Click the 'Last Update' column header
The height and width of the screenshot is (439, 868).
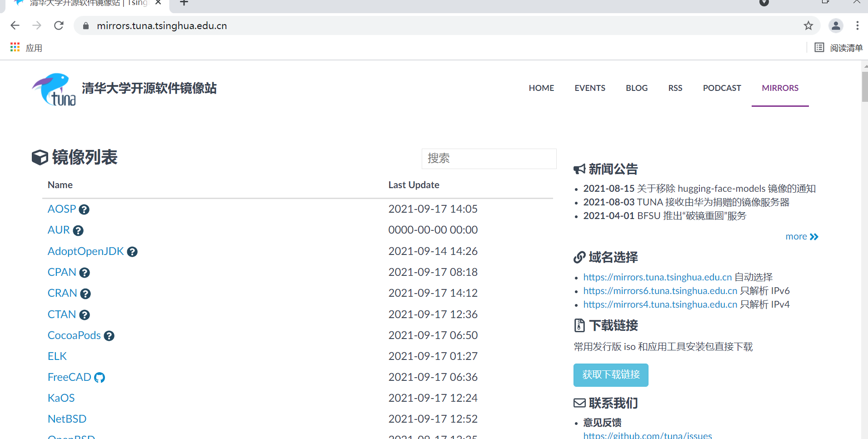[414, 185]
